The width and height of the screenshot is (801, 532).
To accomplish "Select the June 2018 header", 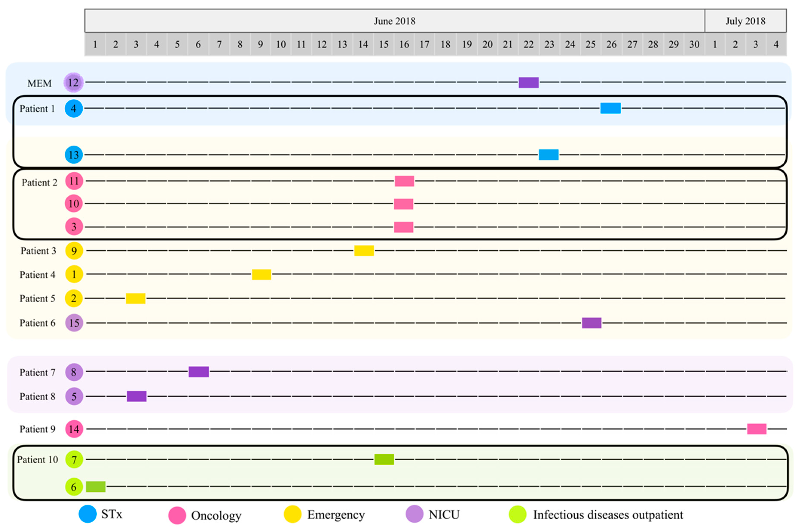I will [395, 21].
